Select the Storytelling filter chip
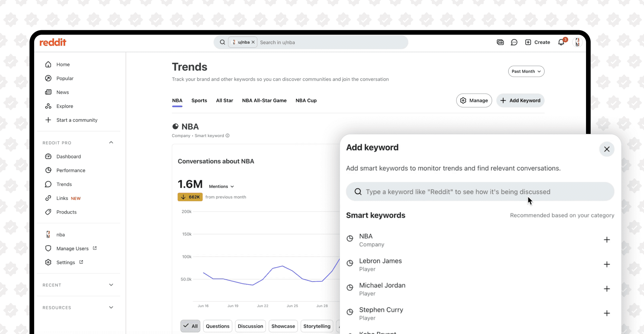644x334 pixels. [x=317, y=326]
